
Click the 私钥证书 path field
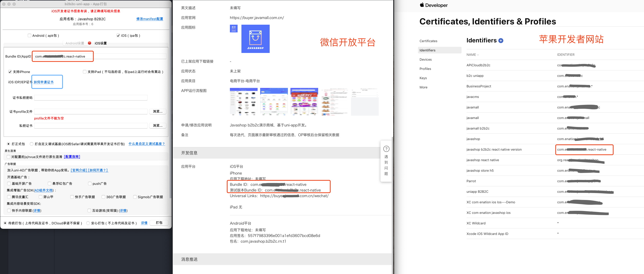91,126
